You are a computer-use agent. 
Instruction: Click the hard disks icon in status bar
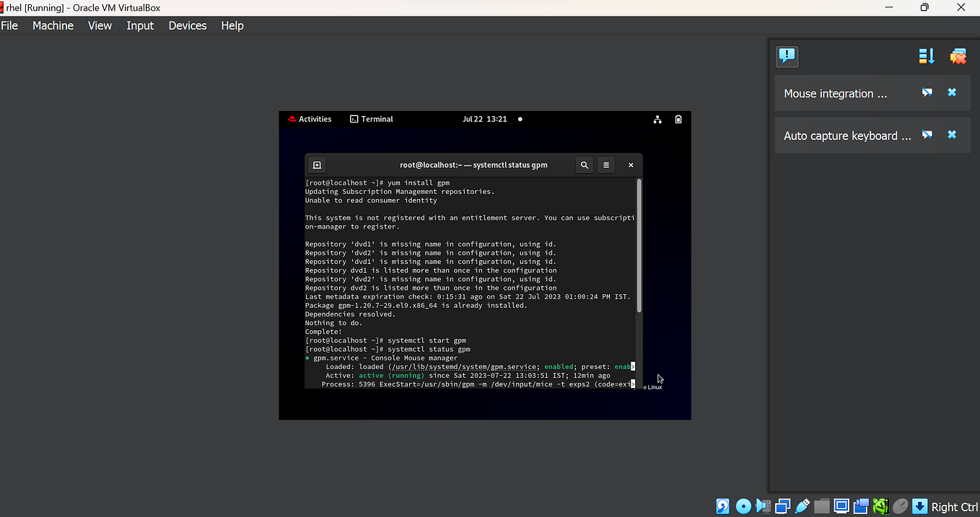coord(722,506)
